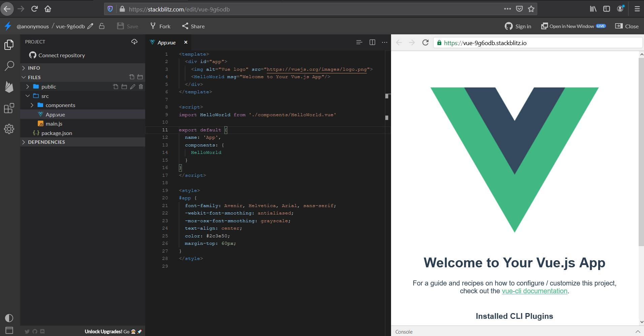The height and width of the screenshot is (336, 644).
Task: Go forward in the preview pane
Action: click(x=412, y=42)
